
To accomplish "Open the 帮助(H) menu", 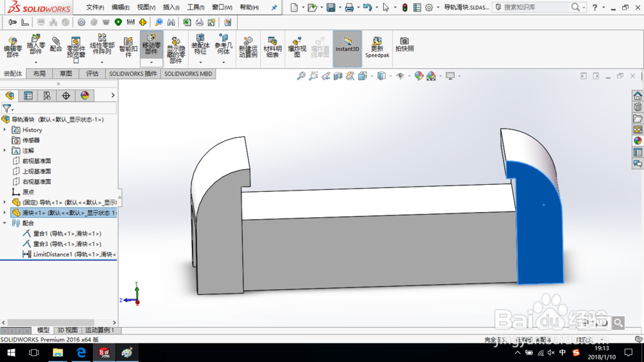I will pos(249,7).
